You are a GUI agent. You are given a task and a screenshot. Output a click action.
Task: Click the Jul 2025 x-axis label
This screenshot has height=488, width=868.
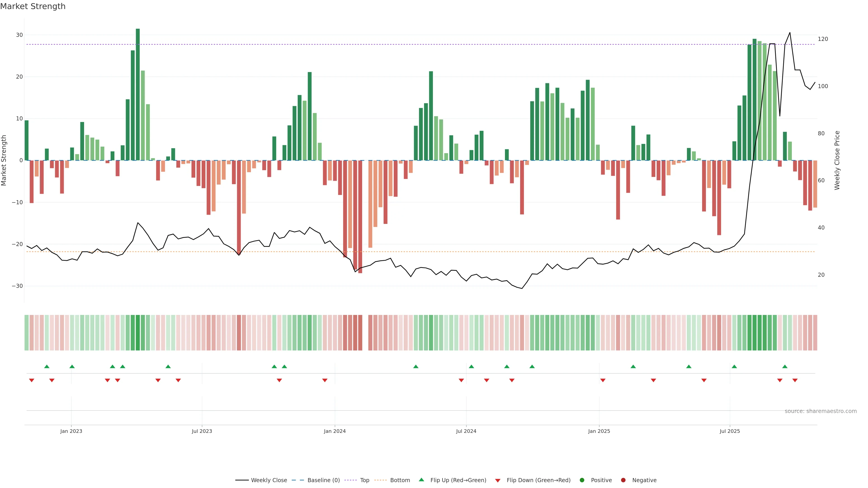729,431
